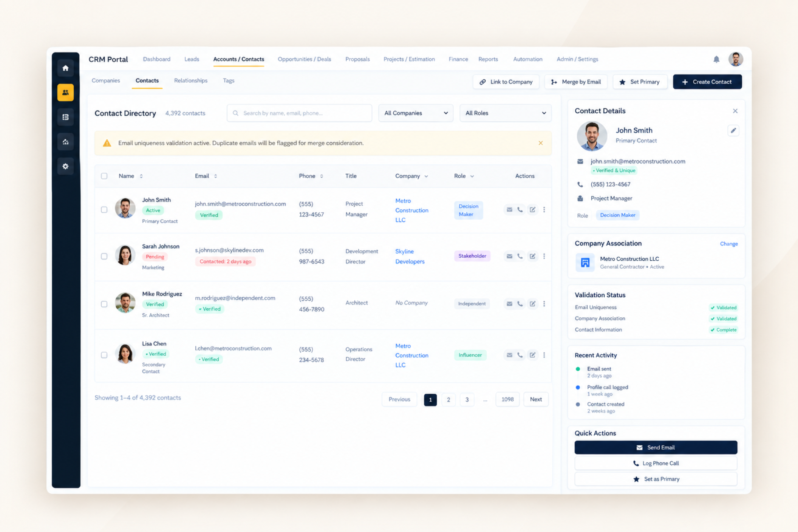This screenshot has width=798, height=532.
Task: Click Change link in Company Association
Action: coord(728,244)
